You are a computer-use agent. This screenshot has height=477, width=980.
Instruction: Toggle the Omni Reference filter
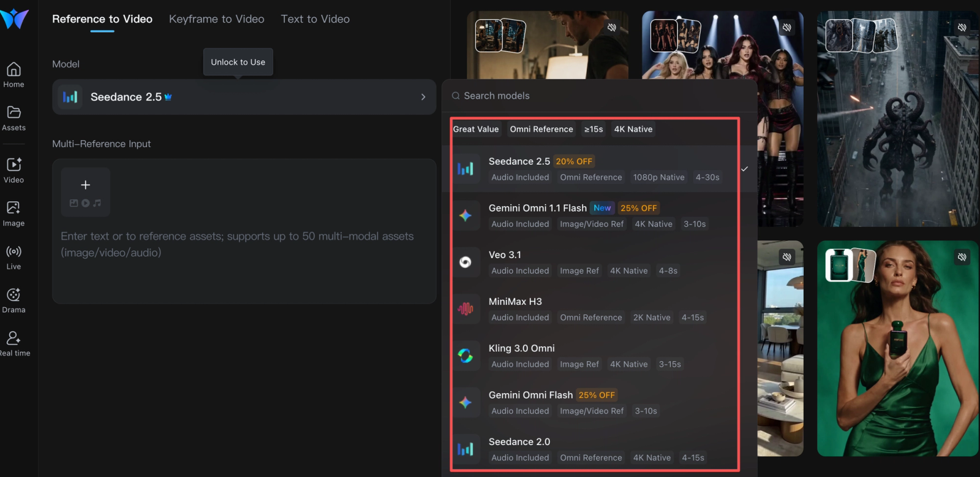click(x=541, y=129)
